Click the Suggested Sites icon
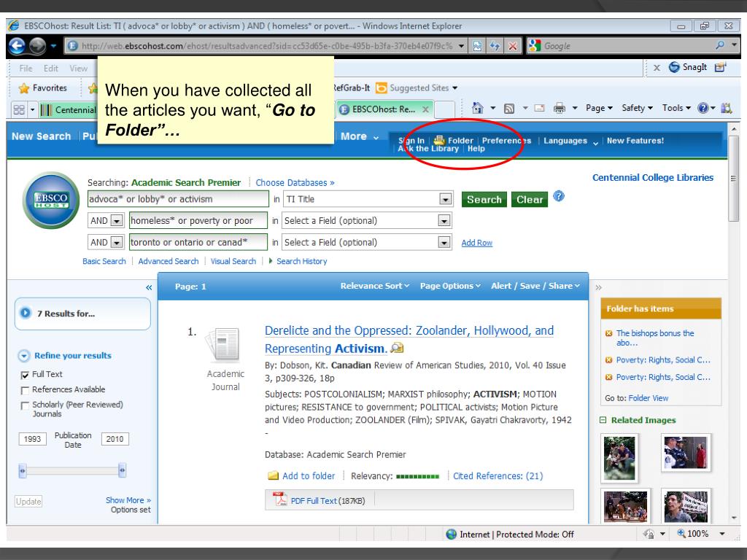The height and width of the screenshot is (560, 747). [381, 88]
